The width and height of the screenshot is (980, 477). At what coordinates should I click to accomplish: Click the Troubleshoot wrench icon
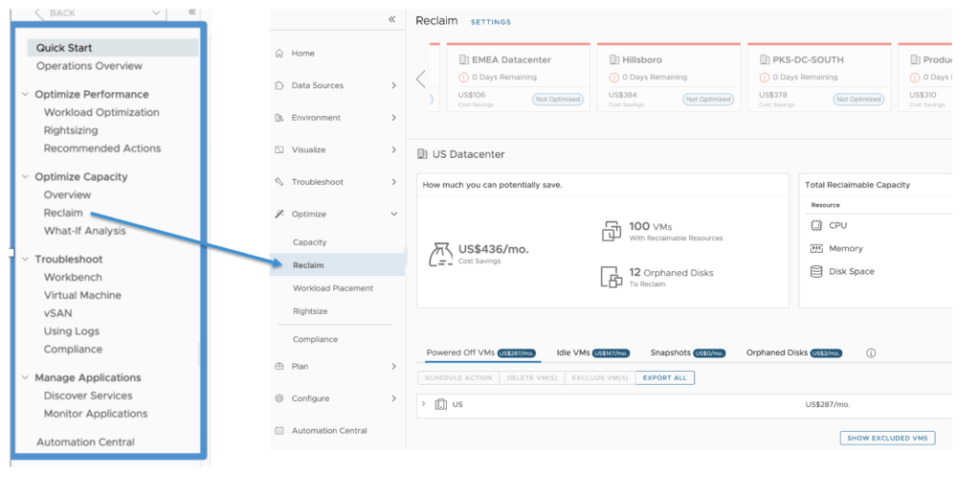coord(278,182)
